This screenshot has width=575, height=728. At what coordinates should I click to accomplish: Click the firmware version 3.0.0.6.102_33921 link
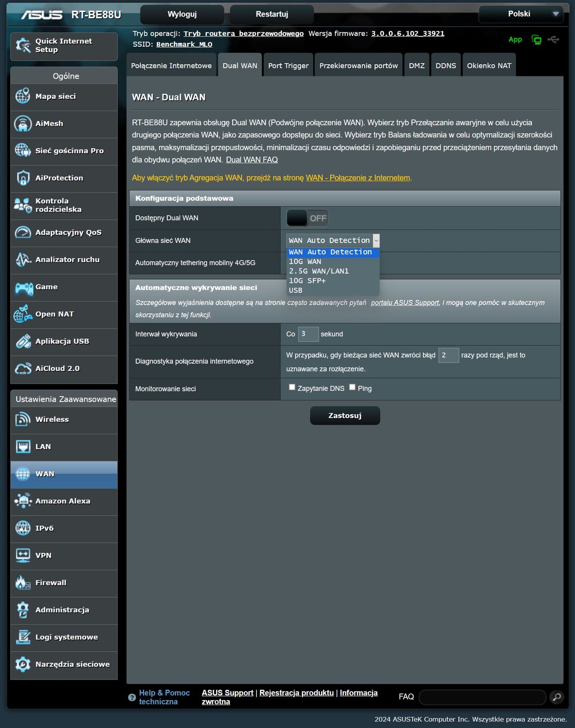coord(408,34)
